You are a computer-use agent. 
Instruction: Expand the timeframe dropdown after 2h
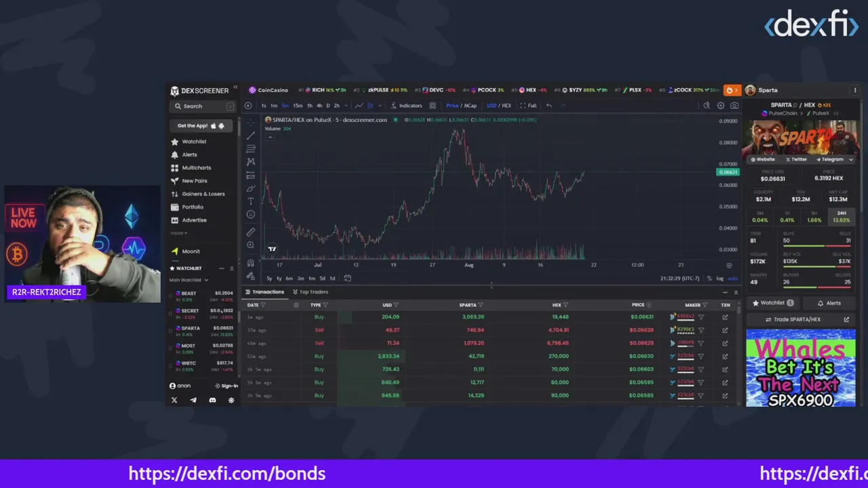[x=345, y=106]
